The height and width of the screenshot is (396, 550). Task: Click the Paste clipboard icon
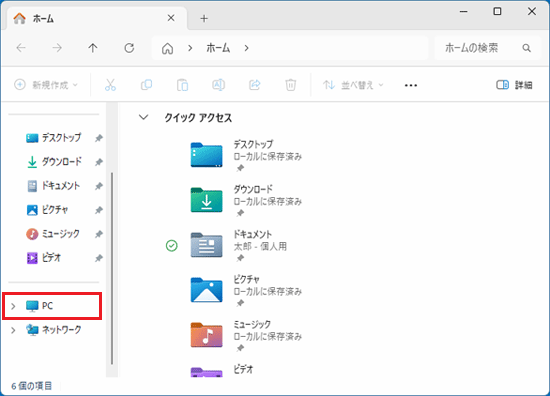coord(182,85)
